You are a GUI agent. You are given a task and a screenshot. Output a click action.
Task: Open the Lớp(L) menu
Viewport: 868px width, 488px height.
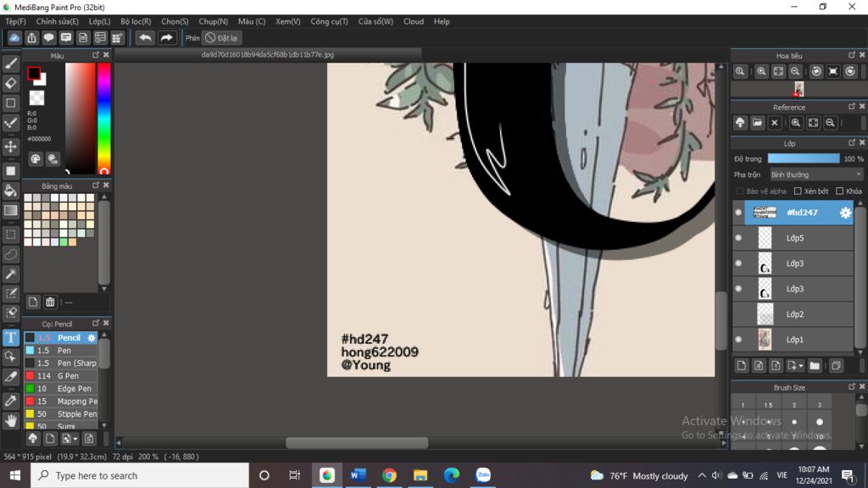[x=100, y=21]
